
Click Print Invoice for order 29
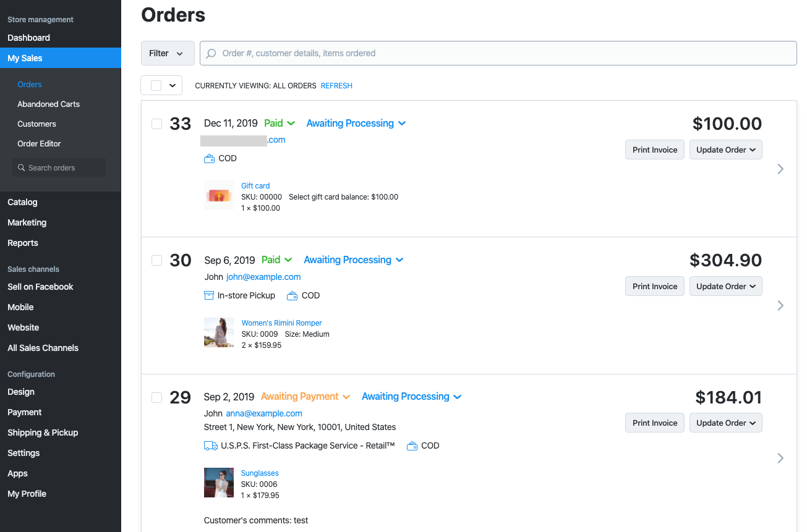click(x=654, y=423)
